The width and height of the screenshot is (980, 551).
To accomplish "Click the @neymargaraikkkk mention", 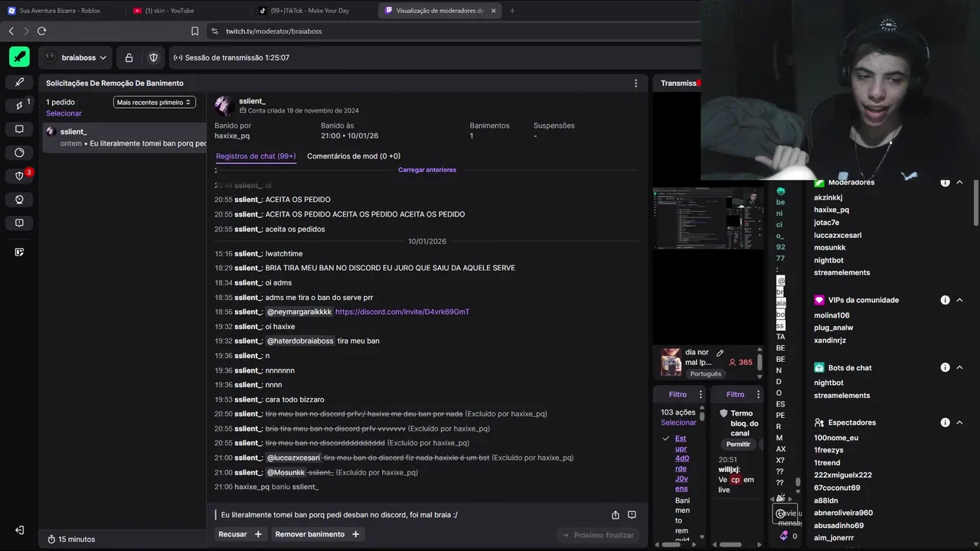I will tap(299, 311).
